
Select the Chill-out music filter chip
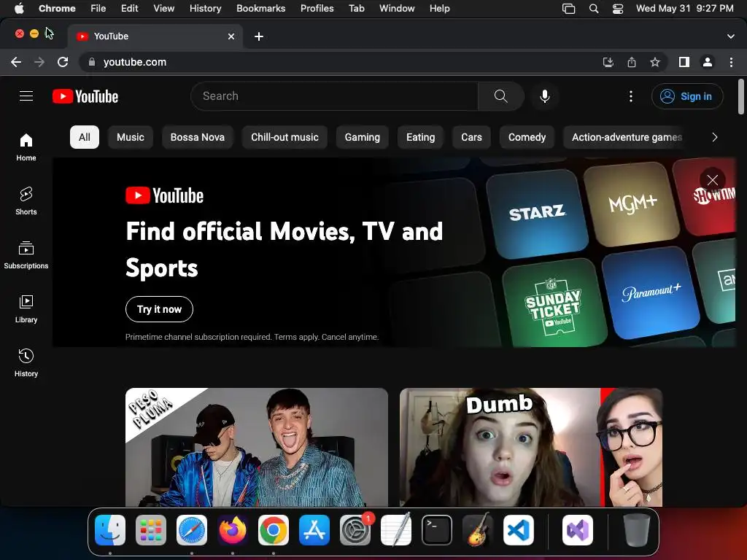coord(285,137)
